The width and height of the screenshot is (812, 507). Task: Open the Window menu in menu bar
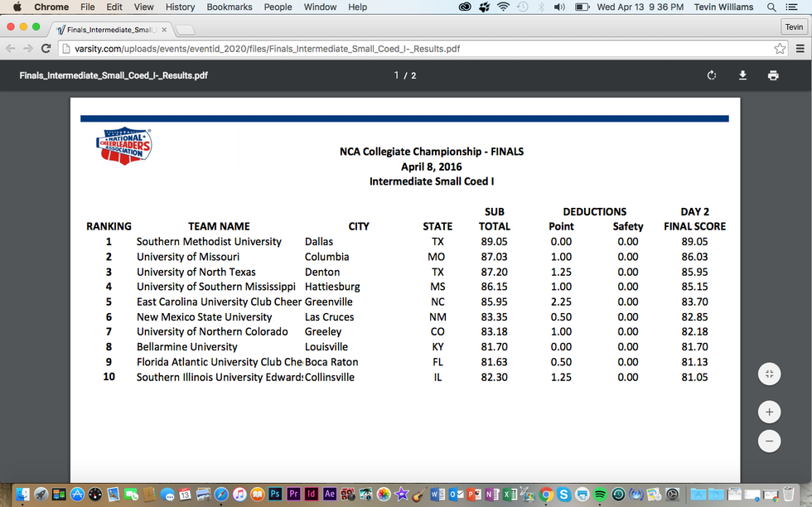[x=320, y=7]
